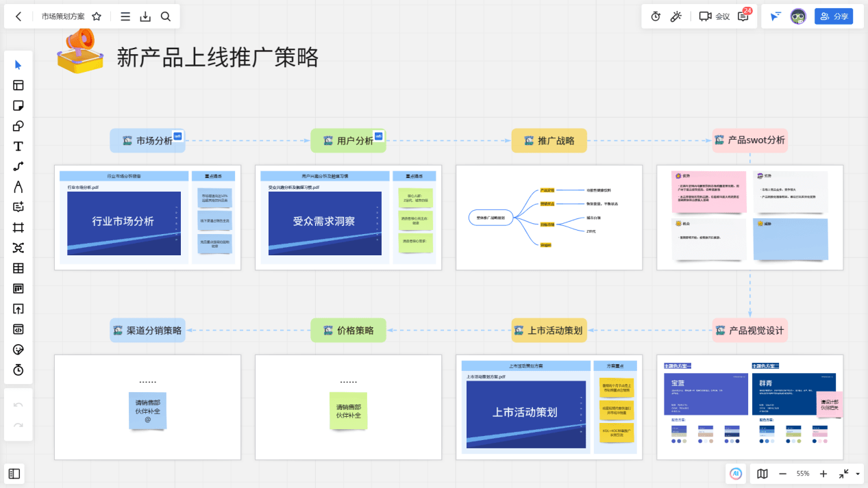Open the templates panel tool
Image resolution: width=868 pixels, height=488 pixels.
click(18, 86)
